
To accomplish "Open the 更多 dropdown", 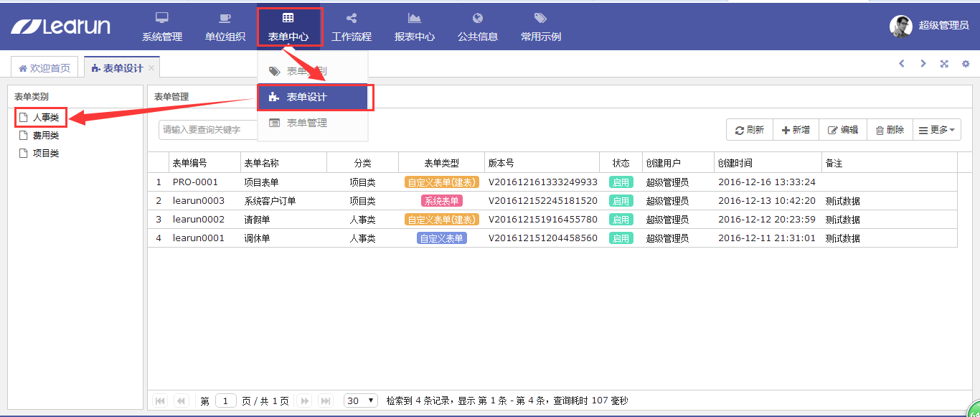I will 937,130.
